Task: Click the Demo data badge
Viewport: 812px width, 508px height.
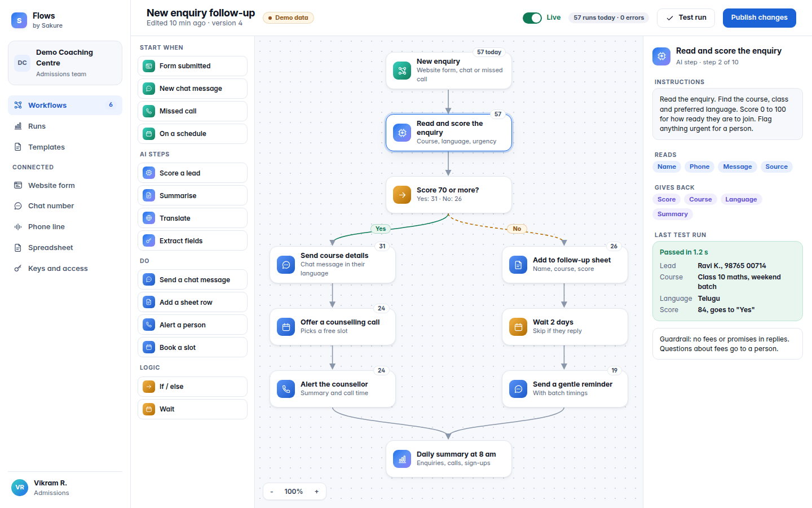Action: (288, 17)
